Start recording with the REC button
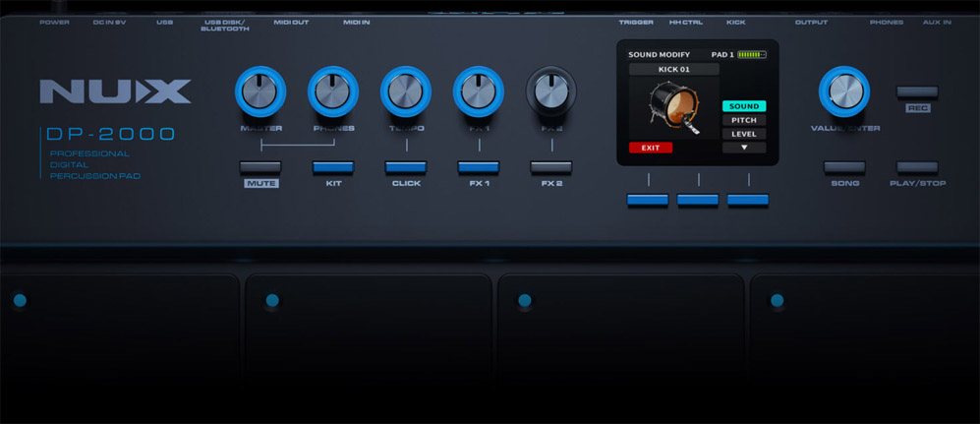Image resolution: width=980 pixels, height=424 pixels. [x=917, y=91]
